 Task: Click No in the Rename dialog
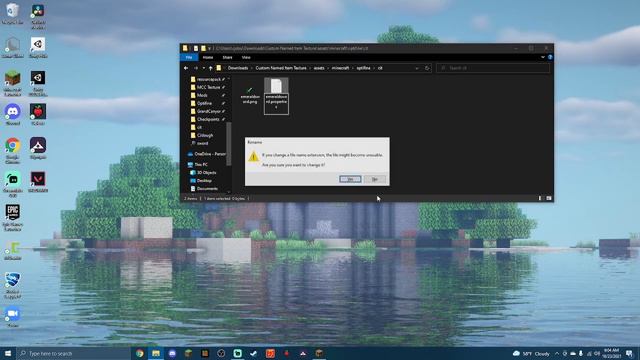click(375, 179)
